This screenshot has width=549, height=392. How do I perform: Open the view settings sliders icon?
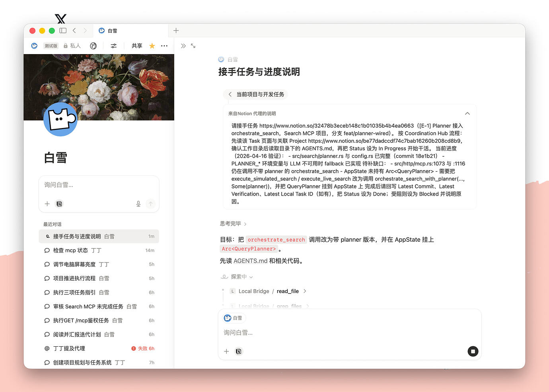click(113, 45)
